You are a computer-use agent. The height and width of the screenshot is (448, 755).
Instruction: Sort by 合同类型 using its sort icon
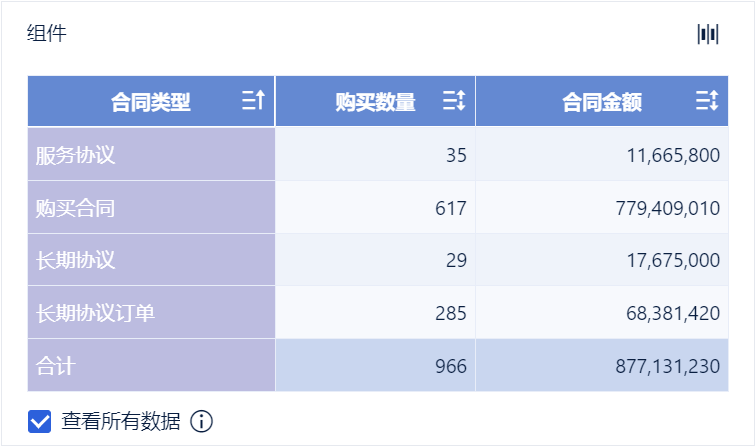tap(253, 101)
